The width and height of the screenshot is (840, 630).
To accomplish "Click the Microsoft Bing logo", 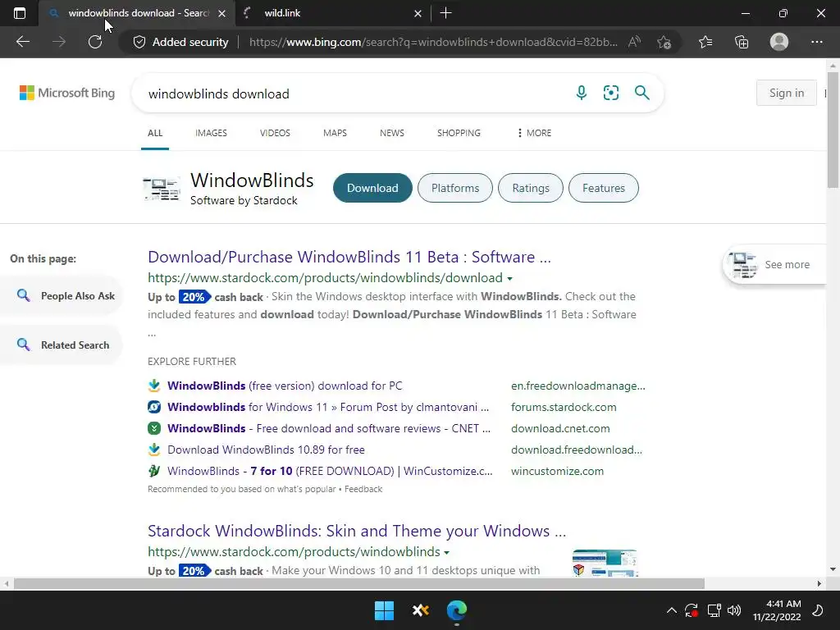I will 67,93.
